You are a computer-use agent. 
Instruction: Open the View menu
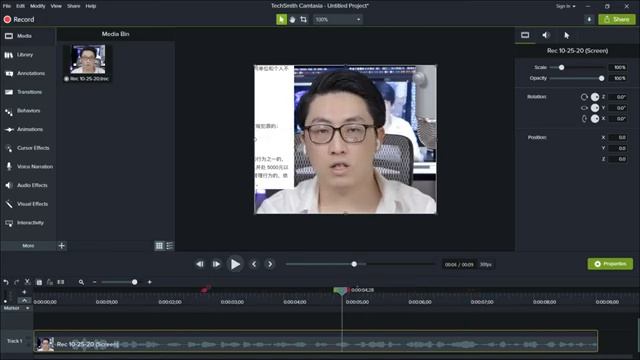(56, 6)
